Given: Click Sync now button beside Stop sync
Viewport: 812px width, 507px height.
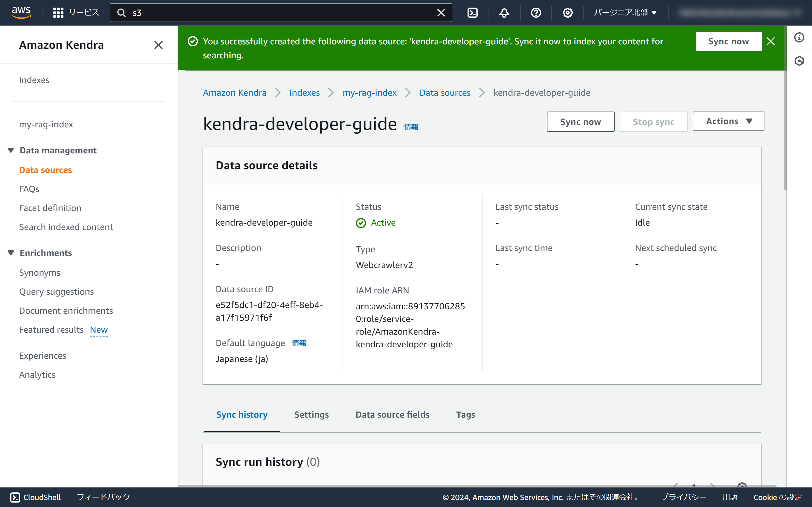Looking at the screenshot, I should click(580, 122).
